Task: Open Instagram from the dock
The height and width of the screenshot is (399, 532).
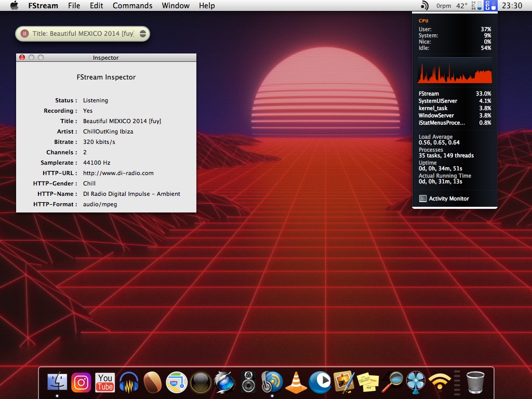Action: tap(81, 382)
